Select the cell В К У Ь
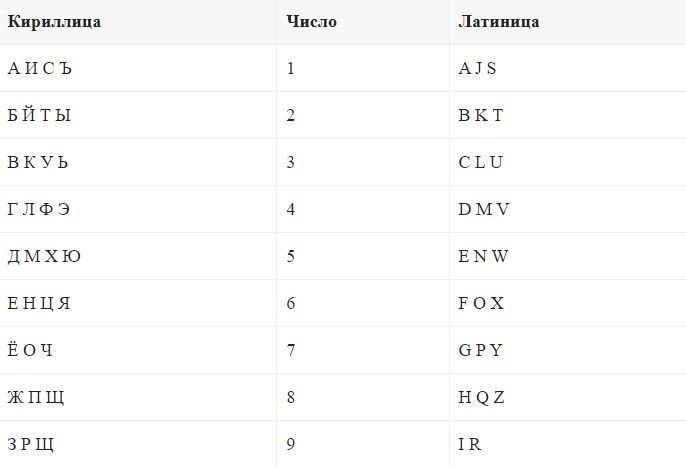 (x=138, y=162)
